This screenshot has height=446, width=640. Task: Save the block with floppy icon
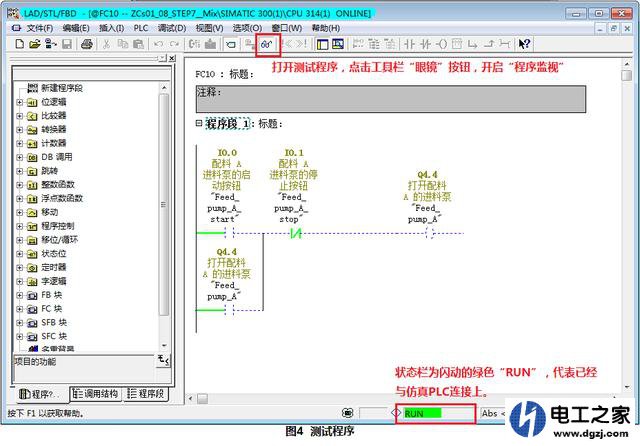pos(67,44)
